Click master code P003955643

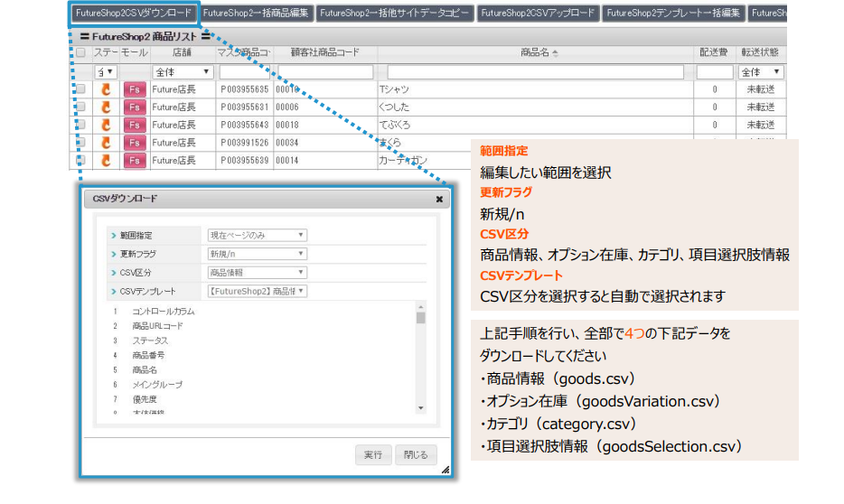(244, 125)
